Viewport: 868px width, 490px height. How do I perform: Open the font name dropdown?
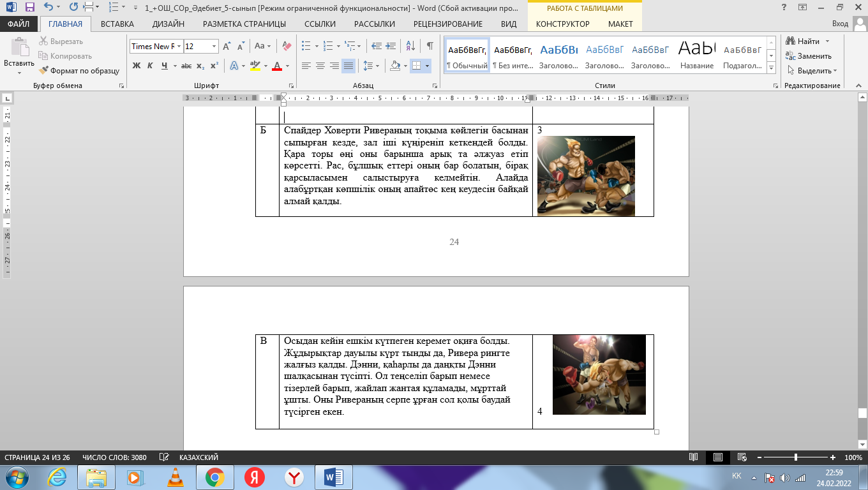point(179,47)
